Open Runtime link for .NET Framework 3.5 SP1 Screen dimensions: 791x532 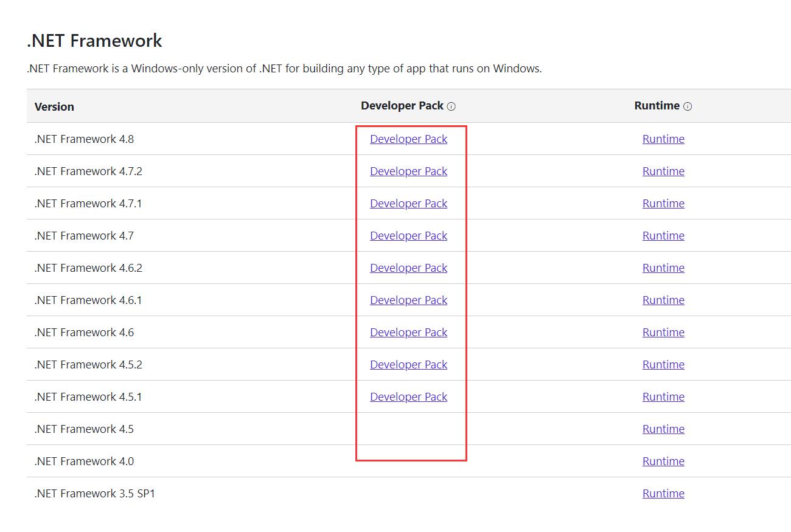663,494
